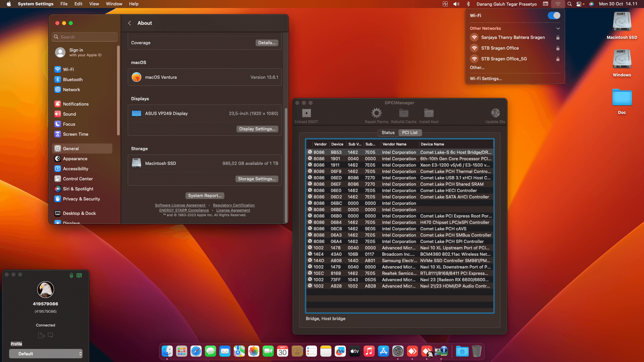Open the File menu
Viewport: 644px width, 362px height.
(64, 4)
